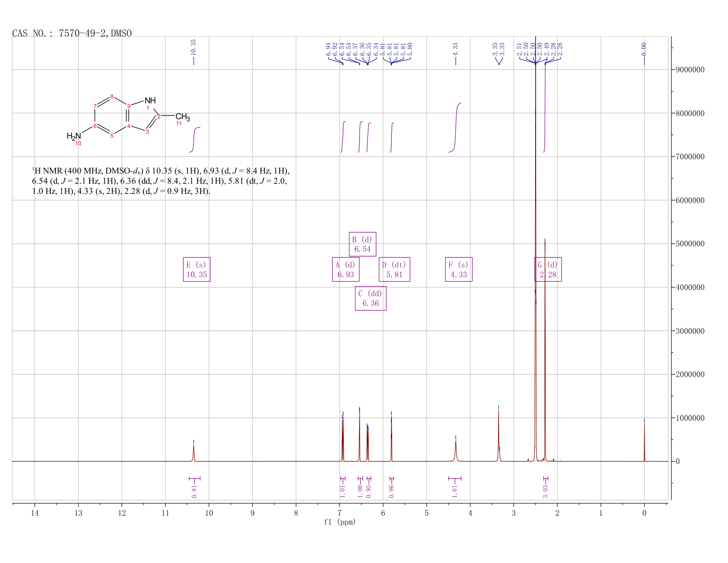Select the E (s) 10.35 multiplet box
Image resolution: width=728 pixels, height=563 pixels.
pyautogui.click(x=197, y=269)
